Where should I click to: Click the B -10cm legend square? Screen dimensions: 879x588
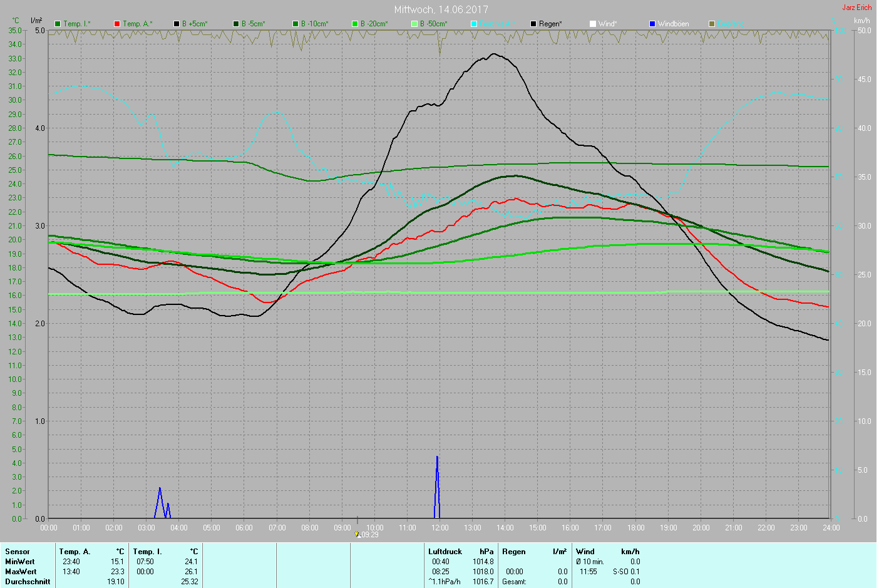tap(296, 24)
